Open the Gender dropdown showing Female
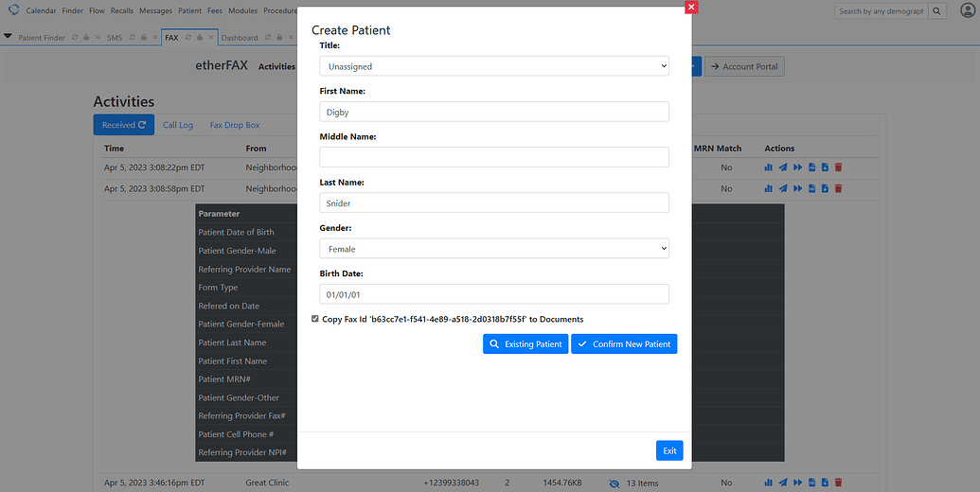 point(493,249)
